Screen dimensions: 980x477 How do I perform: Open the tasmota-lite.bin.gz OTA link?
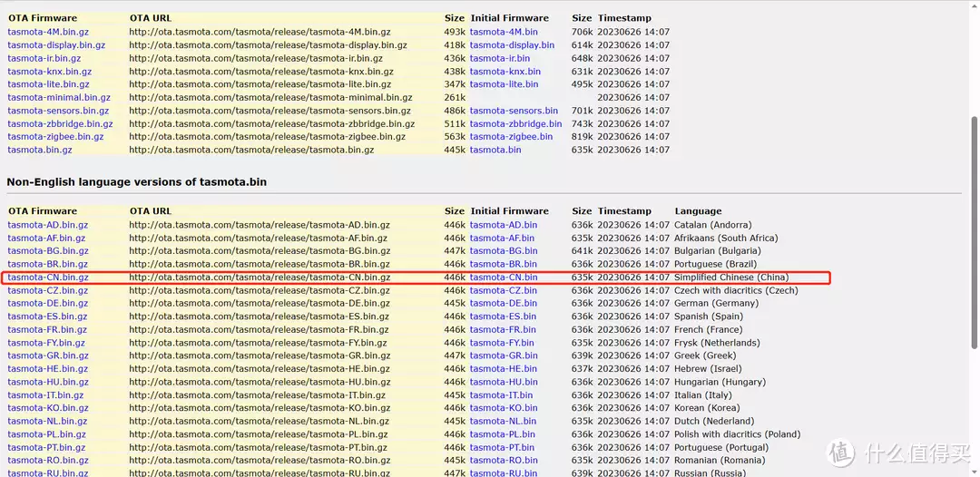point(48,84)
